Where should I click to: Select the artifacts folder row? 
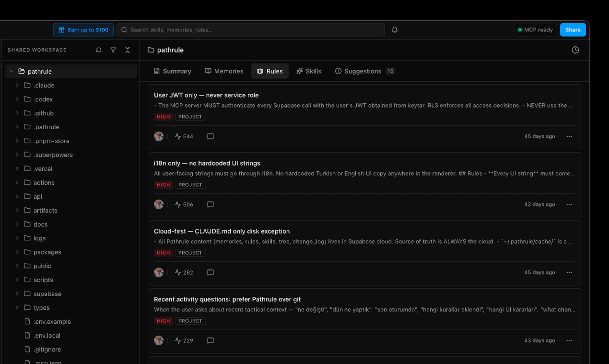click(71, 210)
